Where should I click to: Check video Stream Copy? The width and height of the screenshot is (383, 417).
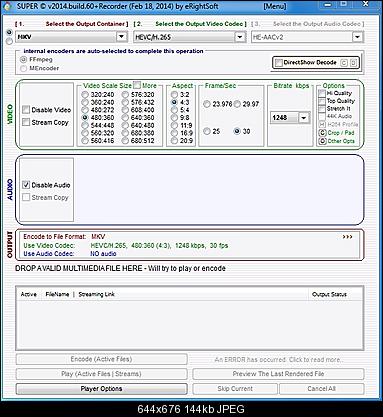click(x=26, y=122)
